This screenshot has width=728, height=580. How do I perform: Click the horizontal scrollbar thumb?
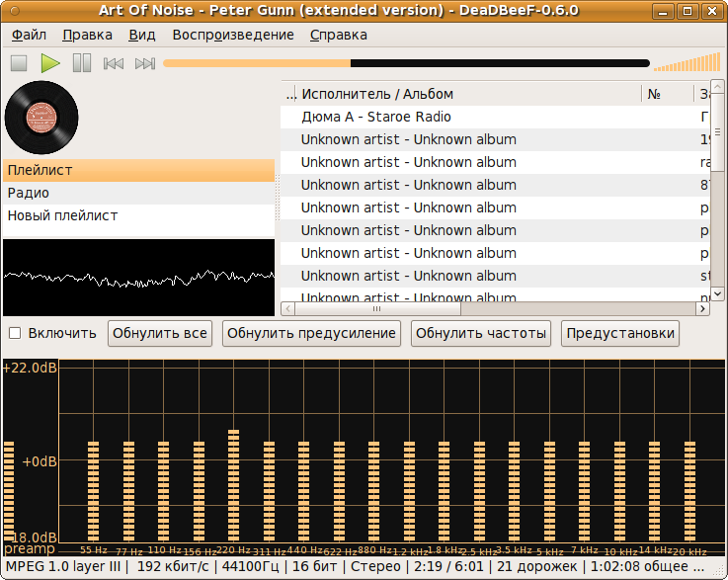[377, 309]
